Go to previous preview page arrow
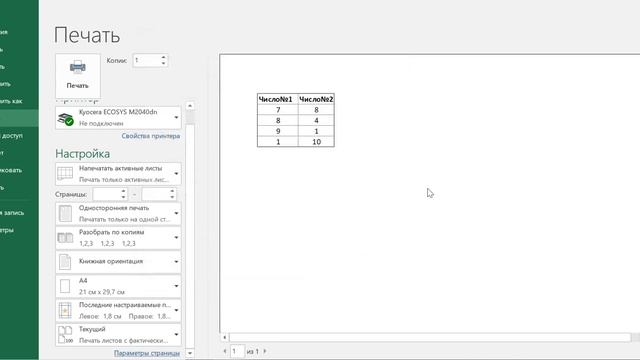This screenshot has width=640, height=360. tap(225, 351)
